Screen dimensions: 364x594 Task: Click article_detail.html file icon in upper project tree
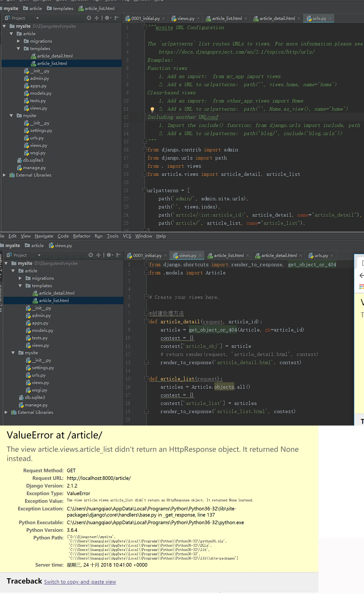pyautogui.click(x=34, y=56)
